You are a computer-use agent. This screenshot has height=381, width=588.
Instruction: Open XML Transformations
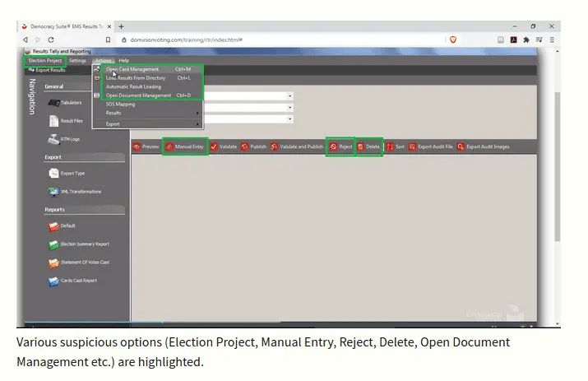pyautogui.click(x=75, y=192)
